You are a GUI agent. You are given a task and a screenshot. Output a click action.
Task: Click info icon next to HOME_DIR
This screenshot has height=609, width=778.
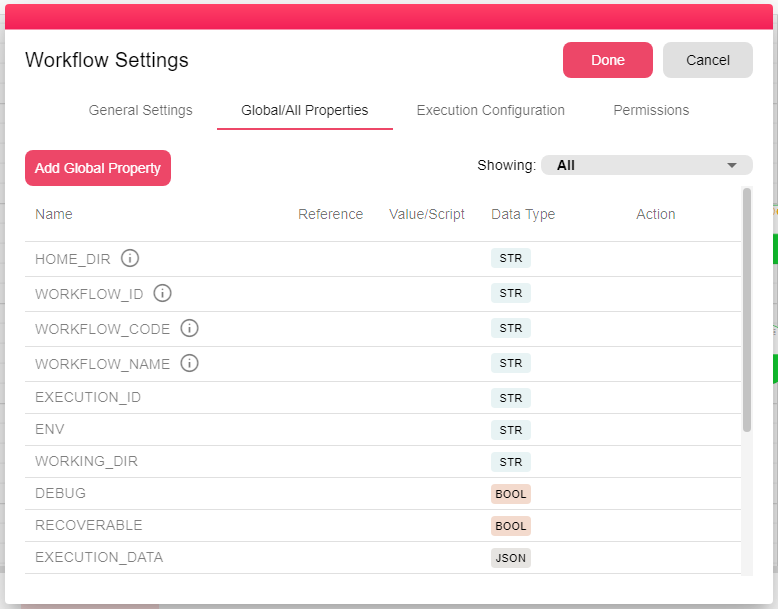point(130,258)
